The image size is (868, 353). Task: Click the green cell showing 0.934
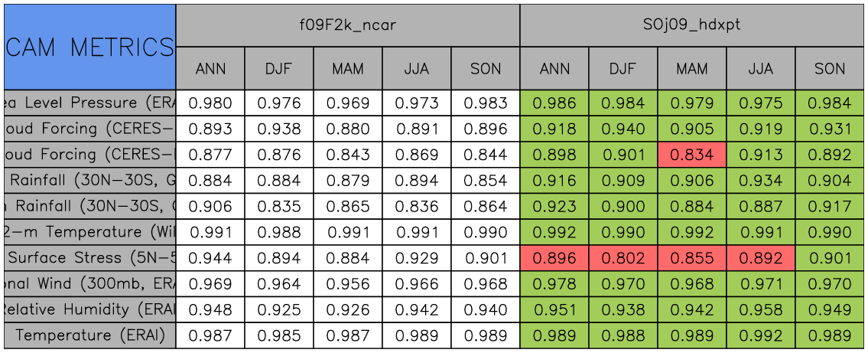pyautogui.click(x=761, y=181)
